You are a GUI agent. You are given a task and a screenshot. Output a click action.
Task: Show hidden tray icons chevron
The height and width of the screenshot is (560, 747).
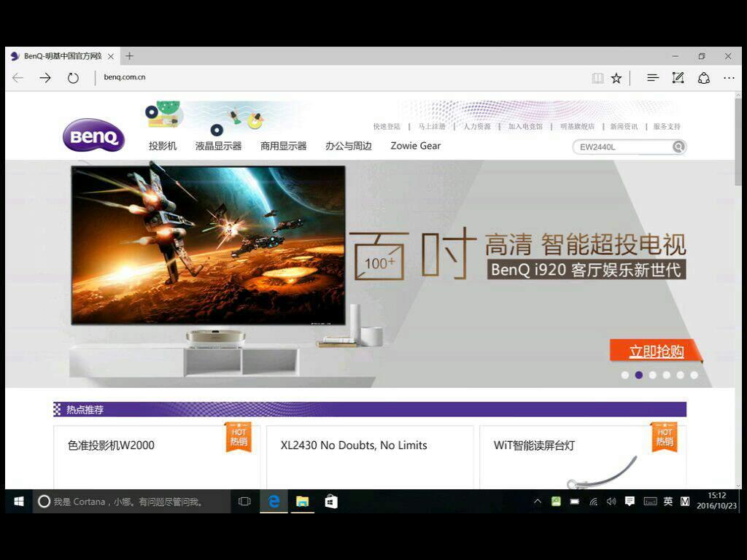coord(538,502)
